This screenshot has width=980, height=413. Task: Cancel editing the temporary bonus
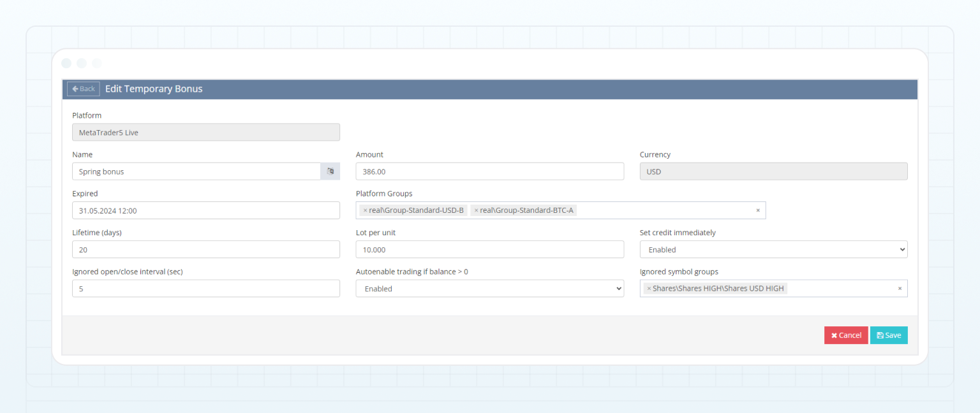[846, 335]
